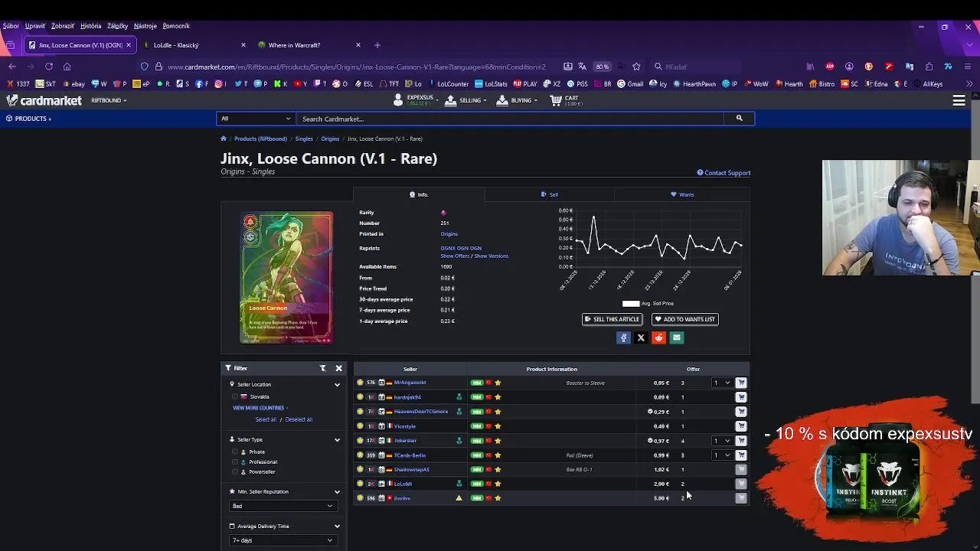The height and width of the screenshot is (551, 980).
Task: Open Show Offers link under Reprints
Action: point(455,256)
